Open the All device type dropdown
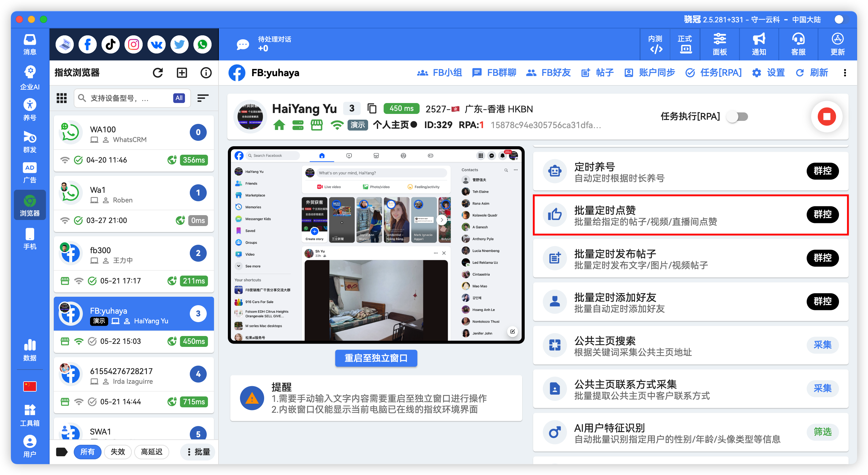Image resolution: width=868 pixels, height=475 pixels. [179, 98]
